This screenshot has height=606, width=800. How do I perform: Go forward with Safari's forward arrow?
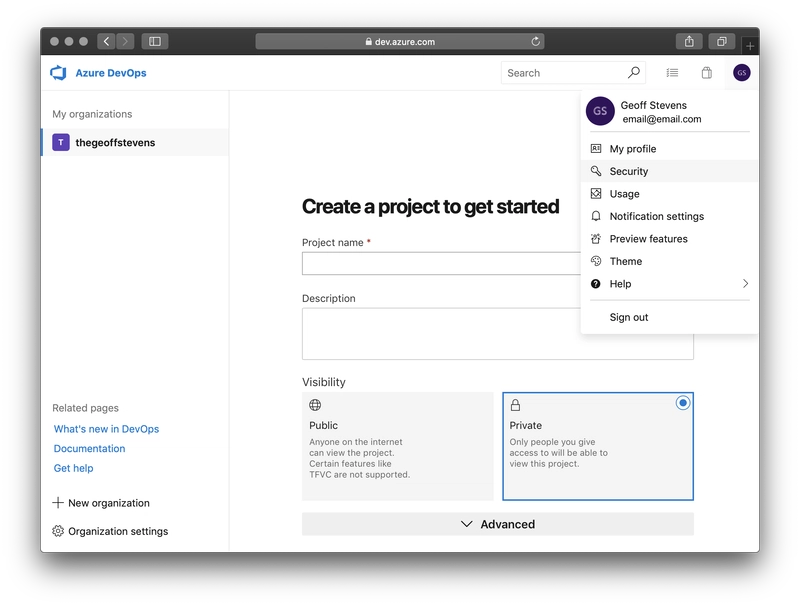pyautogui.click(x=125, y=41)
